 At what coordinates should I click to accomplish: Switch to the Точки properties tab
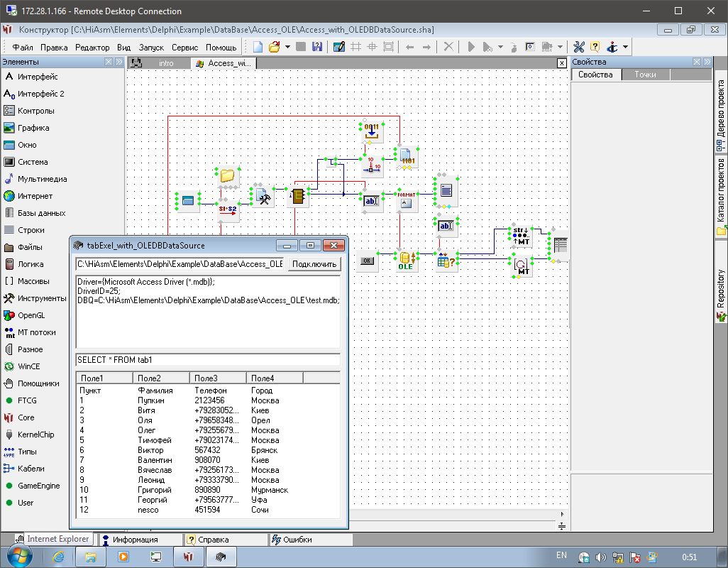click(x=645, y=75)
